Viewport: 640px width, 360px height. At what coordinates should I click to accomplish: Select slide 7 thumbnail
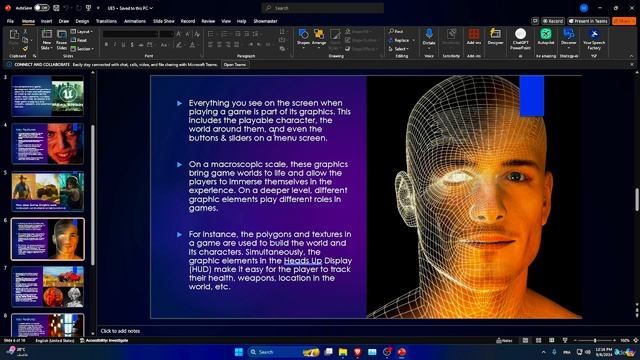tap(48, 287)
